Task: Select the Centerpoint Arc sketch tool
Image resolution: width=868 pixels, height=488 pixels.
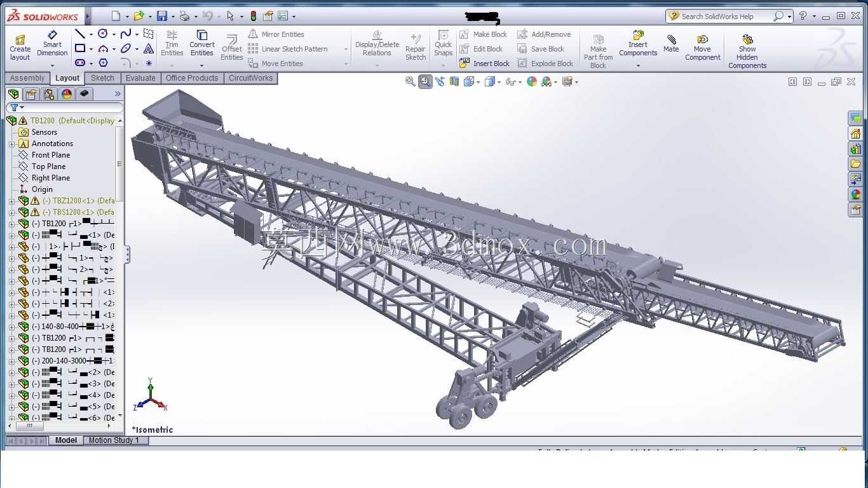Action: (x=103, y=48)
